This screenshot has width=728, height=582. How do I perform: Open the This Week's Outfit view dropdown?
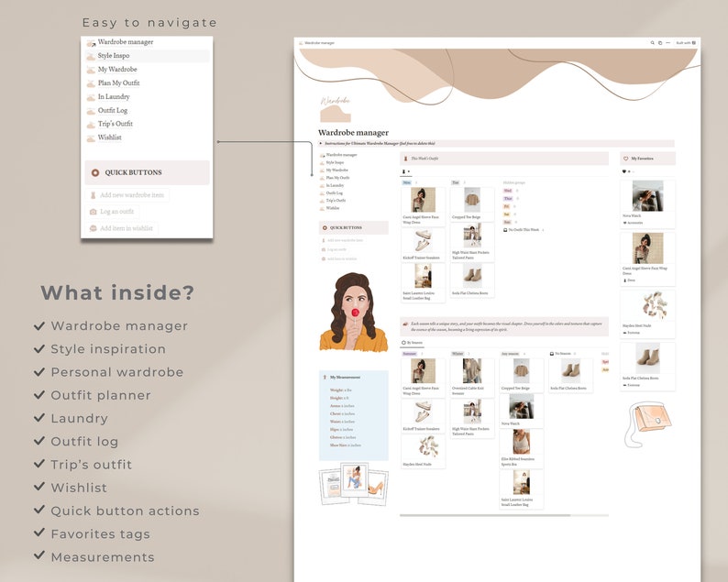click(405, 171)
